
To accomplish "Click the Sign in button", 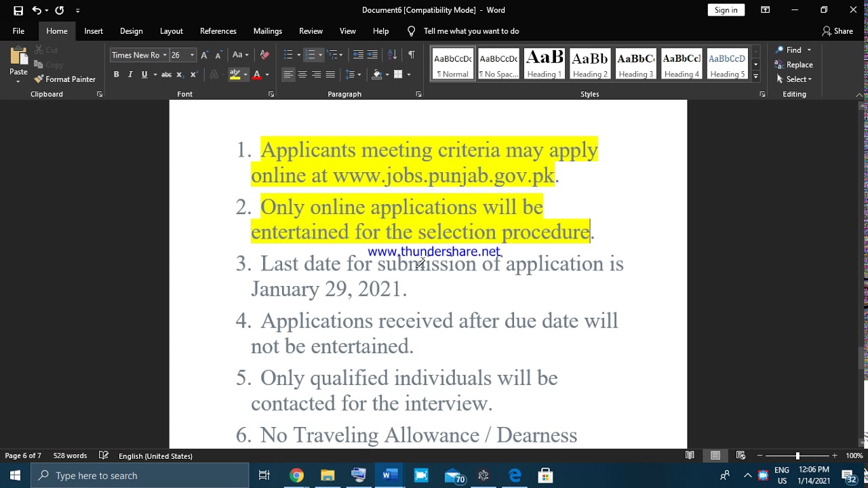I will (726, 10).
